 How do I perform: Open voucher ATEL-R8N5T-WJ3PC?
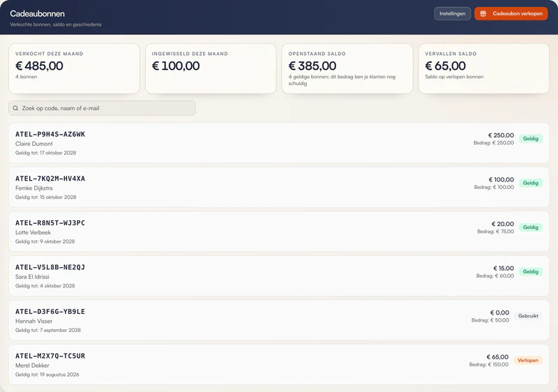click(x=279, y=232)
